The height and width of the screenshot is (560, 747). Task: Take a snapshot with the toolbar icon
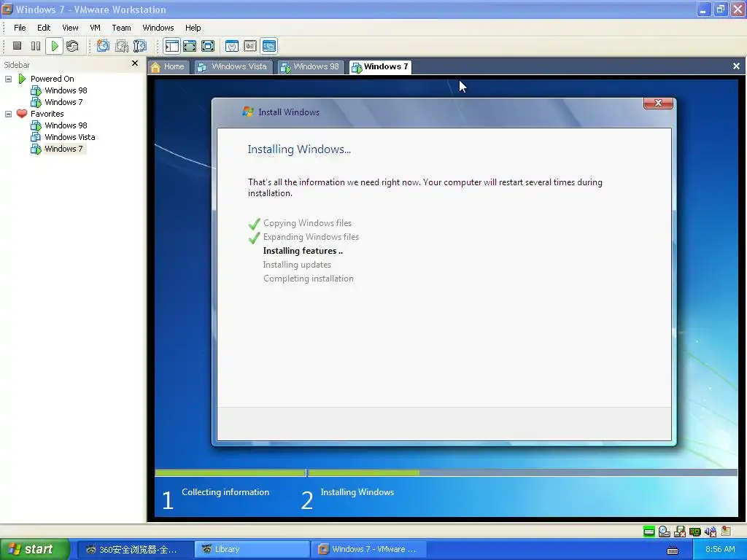pyautogui.click(x=103, y=46)
